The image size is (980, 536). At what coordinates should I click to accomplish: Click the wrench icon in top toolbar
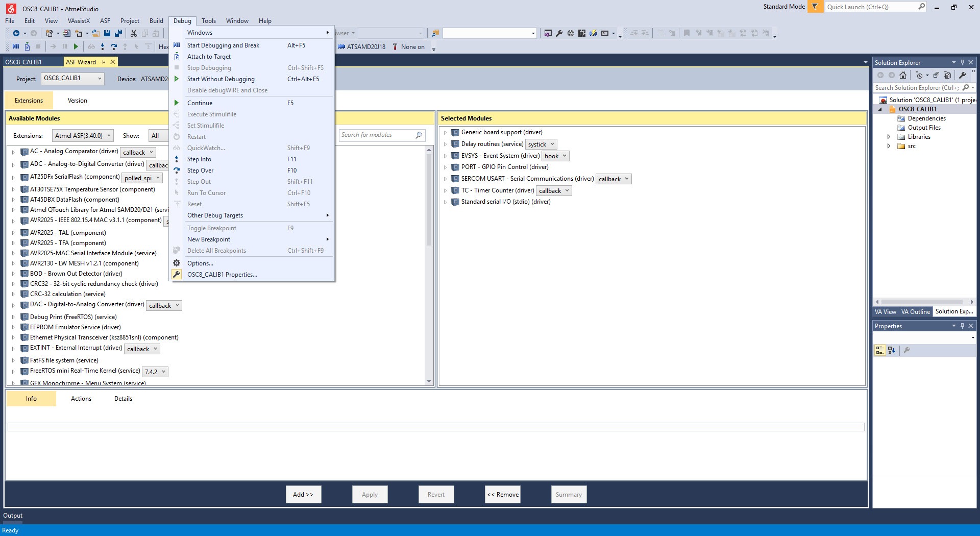click(559, 33)
